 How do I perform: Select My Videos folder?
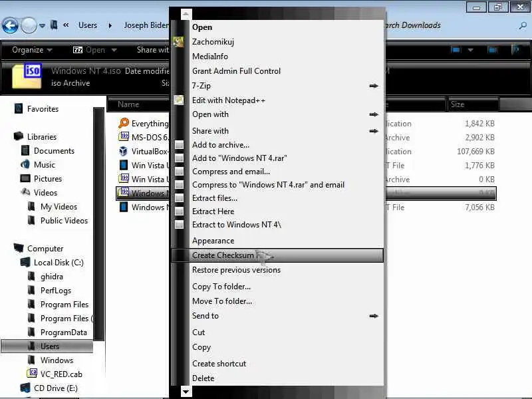point(59,206)
